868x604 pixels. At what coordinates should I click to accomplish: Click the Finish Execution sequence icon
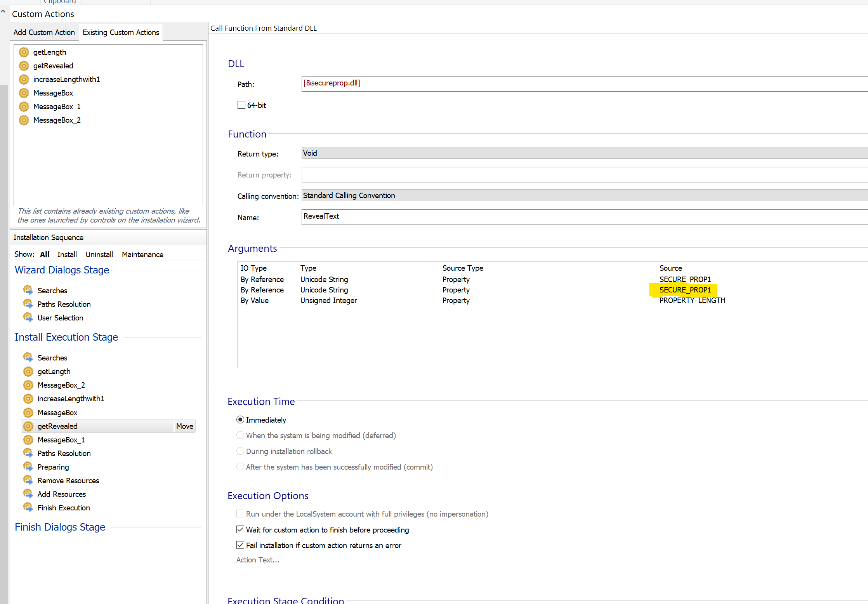click(28, 507)
